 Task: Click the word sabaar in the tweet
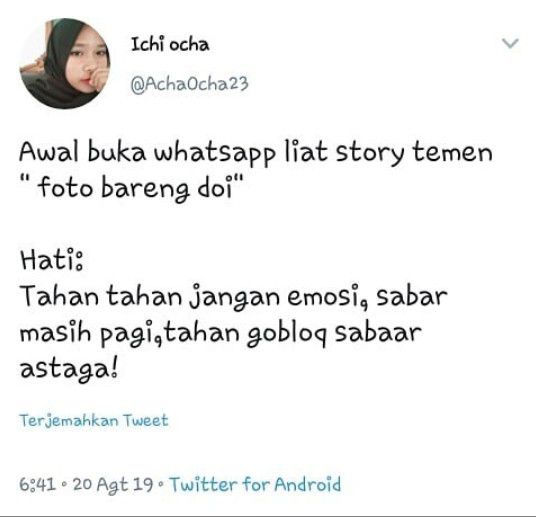378,332
